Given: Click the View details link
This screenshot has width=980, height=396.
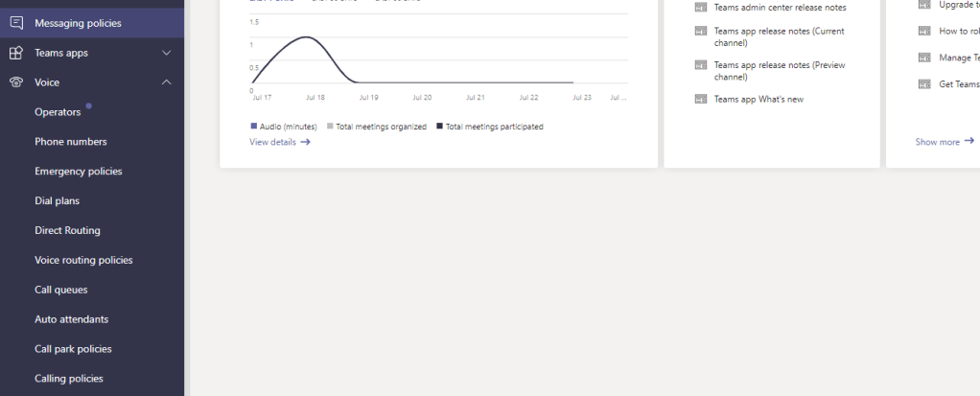Looking at the screenshot, I should (x=272, y=142).
